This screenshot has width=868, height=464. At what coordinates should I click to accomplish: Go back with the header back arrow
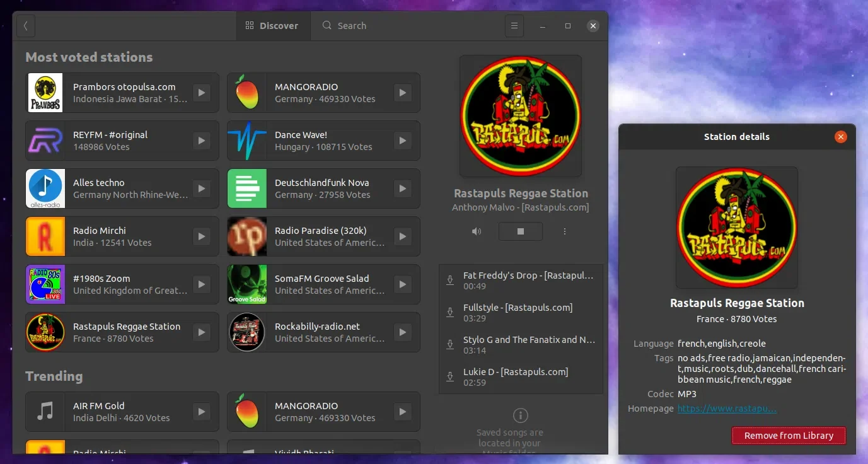click(25, 26)
